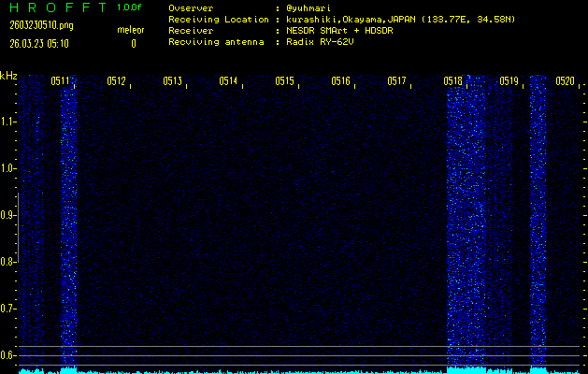
Task: Pick the 0518 time marker
Action: pyautogui.click(x=452, y=81)
